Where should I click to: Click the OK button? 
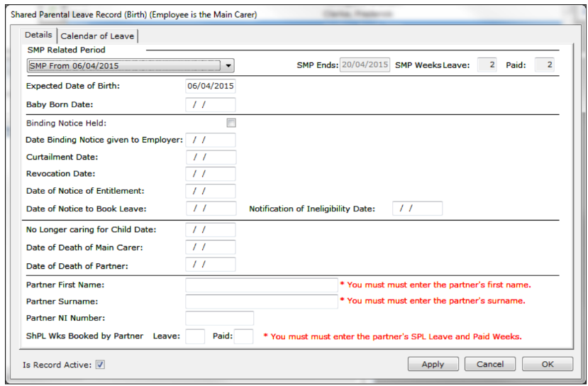548,364
